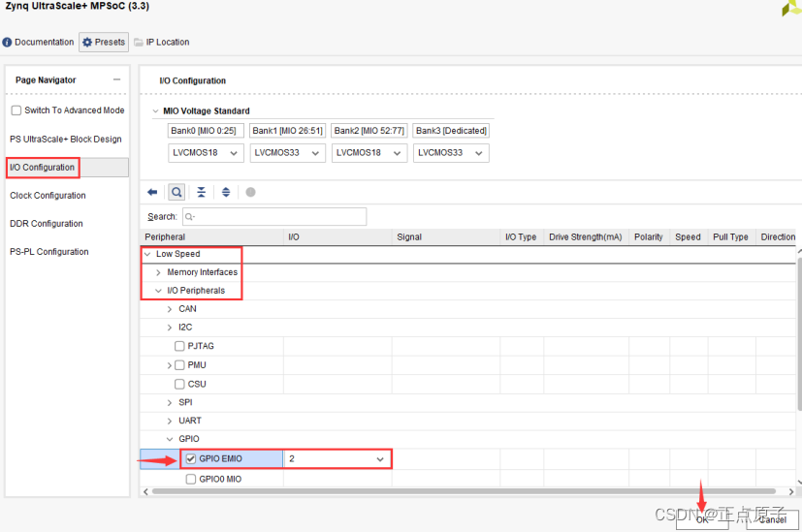The image size is (802, 532).
Task: Open PS-PL Configuration page
Action: [49, 251]
